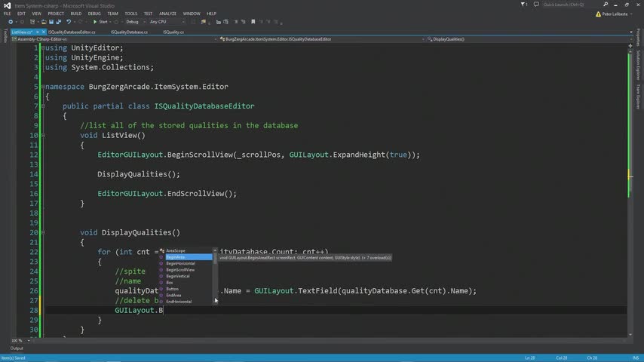Open the TEAM menu
Image resolution: width=644 pixels, height=362 pixels.
[112, 14]
